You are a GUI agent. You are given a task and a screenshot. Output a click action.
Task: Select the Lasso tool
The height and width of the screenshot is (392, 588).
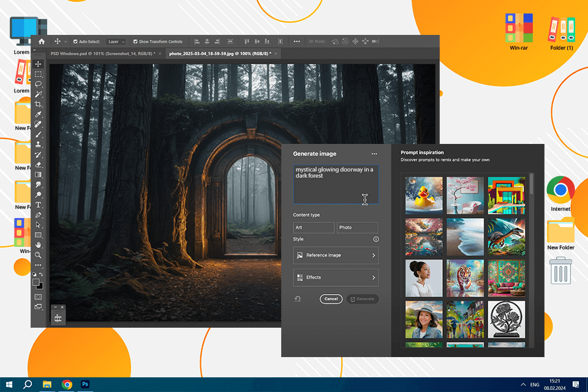38,84
